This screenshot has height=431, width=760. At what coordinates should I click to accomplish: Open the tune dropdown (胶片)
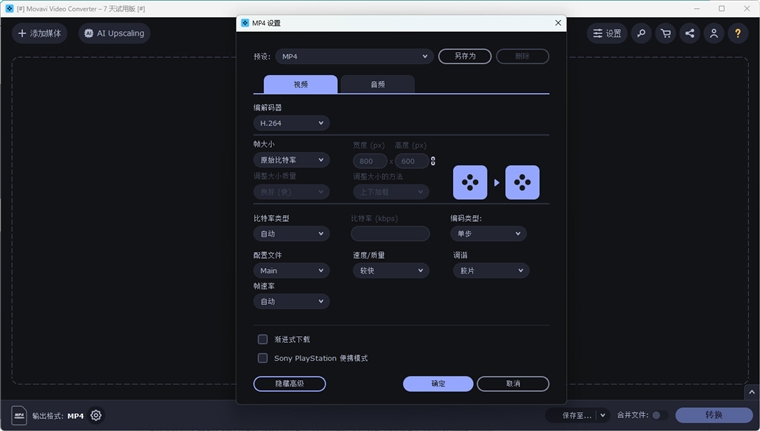[491, 271]
